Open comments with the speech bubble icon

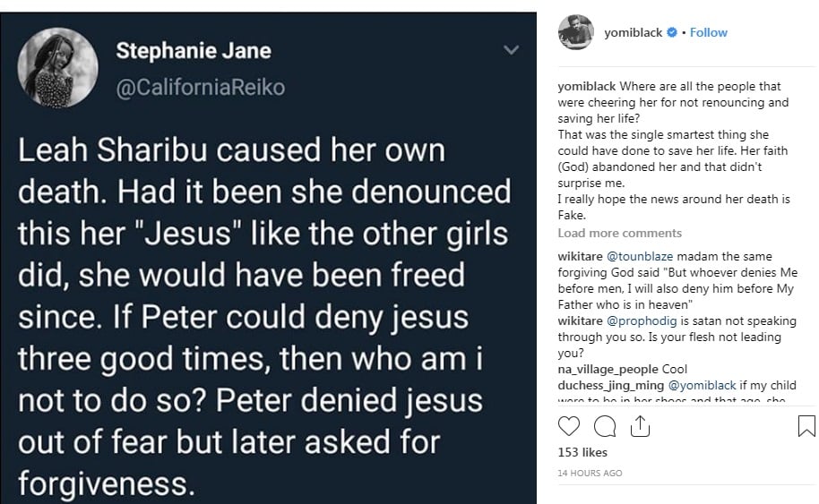[x=605, y=425]
